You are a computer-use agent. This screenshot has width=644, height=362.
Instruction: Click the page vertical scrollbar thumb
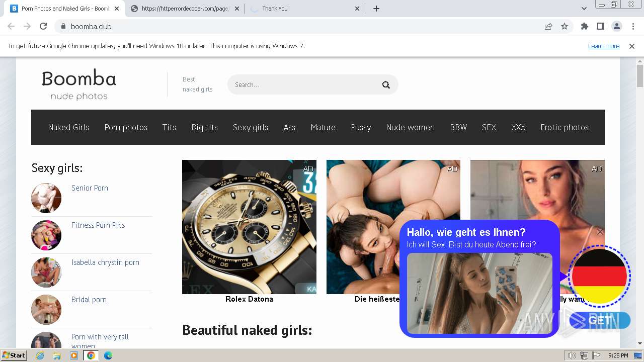click(x=640, y=76)
